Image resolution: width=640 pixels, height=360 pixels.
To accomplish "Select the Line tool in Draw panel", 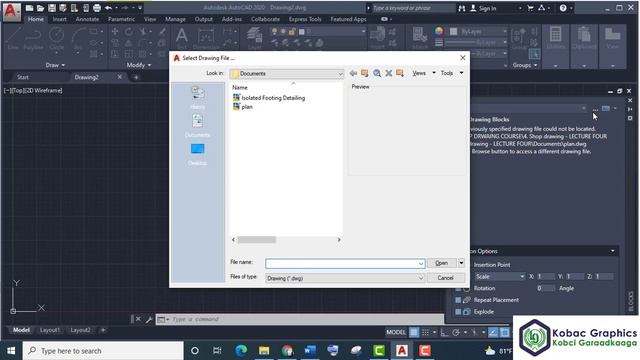I will pos(13,39).
